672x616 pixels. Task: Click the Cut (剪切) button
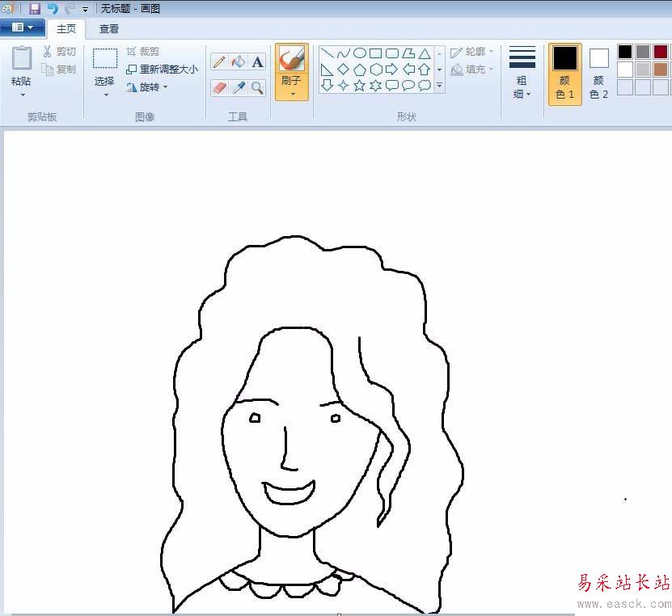coord(60,52)
